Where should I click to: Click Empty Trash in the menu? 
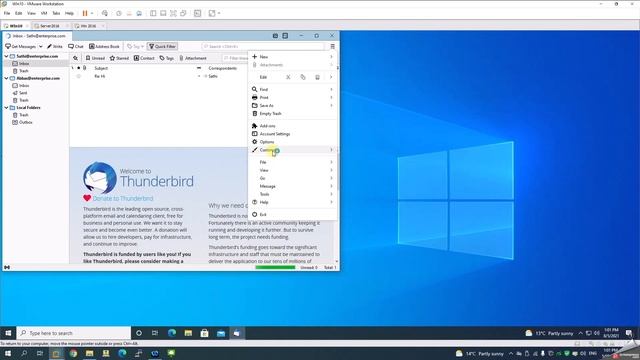click(x=293, y=113)
